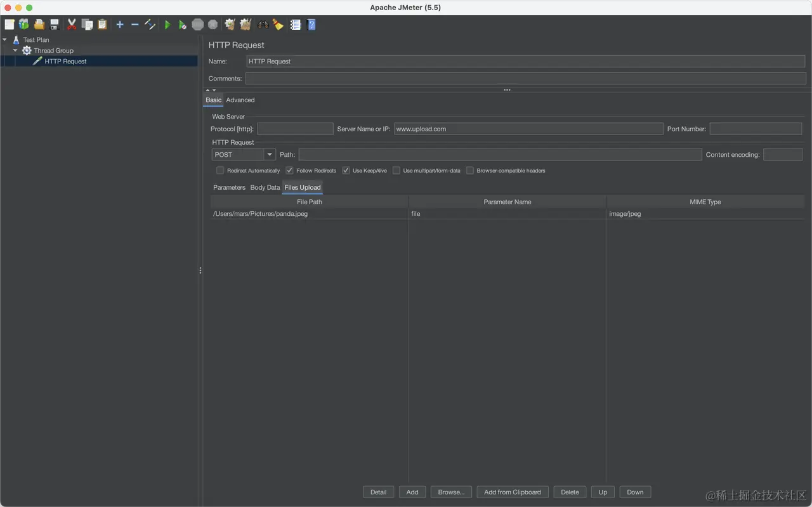Enable Use multipart/form-data checkbox
This screenshot has width=812, height=507.
pyautogui.click(x=396, y=171)
